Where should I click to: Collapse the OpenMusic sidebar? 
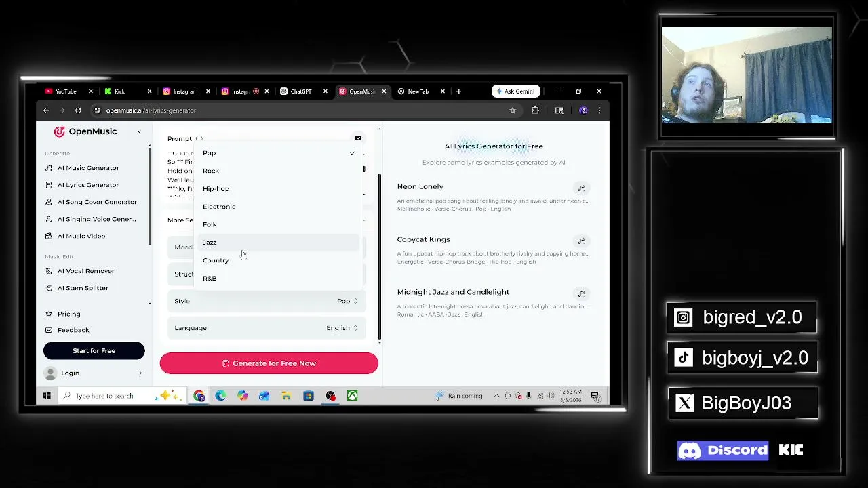click(140, 131)
